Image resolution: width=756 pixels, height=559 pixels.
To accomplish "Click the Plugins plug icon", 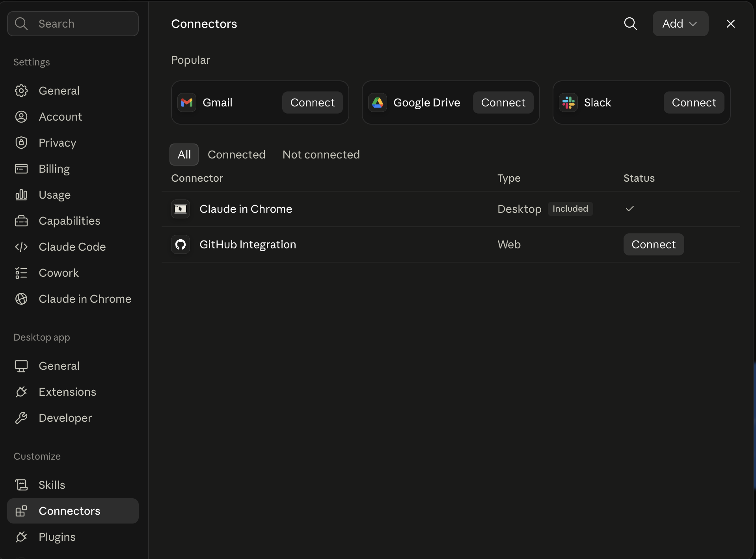I will pos(21,537).
